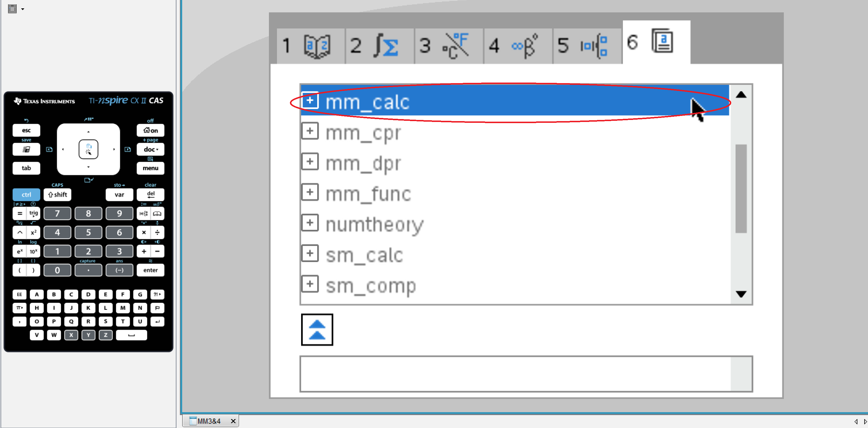
Task: Click the scratchpad key under save
Action: [x=26, y=149]
